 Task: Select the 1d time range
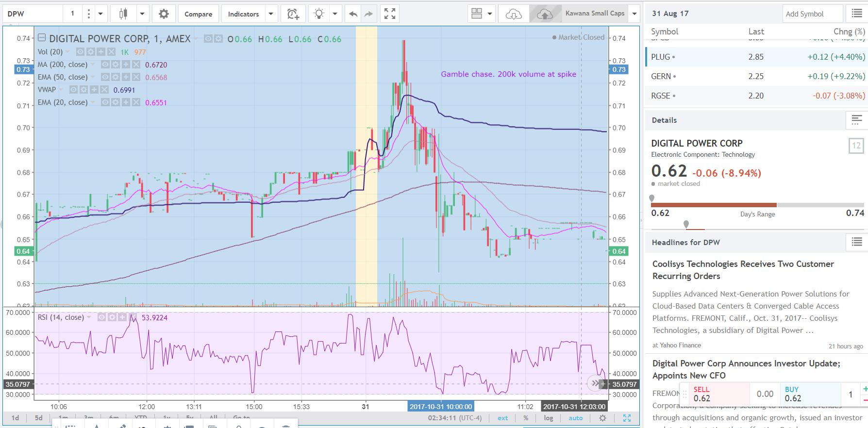click(x=15, y=418)
